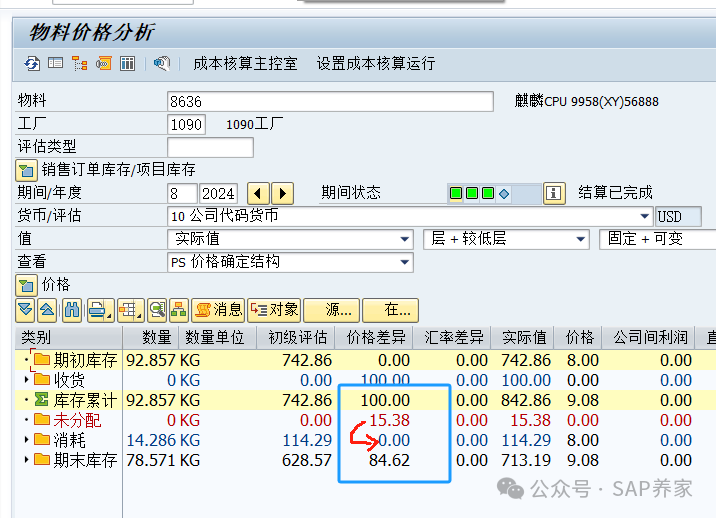Open the 货币/评估 dropdown
716x518 pixels.
point(644,216)
